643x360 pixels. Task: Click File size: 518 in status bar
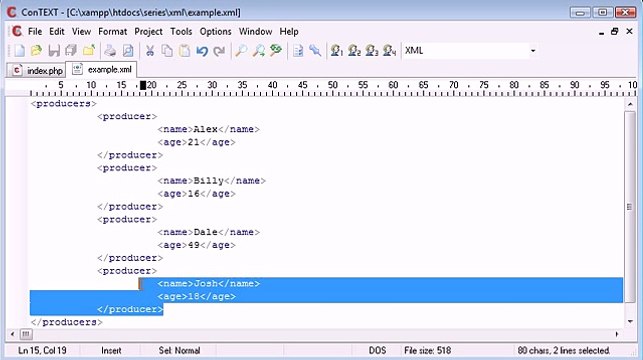point(427,351)
